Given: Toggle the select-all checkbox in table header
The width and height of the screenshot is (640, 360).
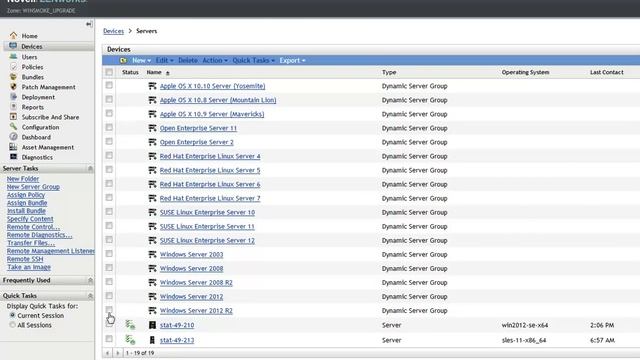Looking at the screenshot, I should pyautogui.click(x=109, y=72).
